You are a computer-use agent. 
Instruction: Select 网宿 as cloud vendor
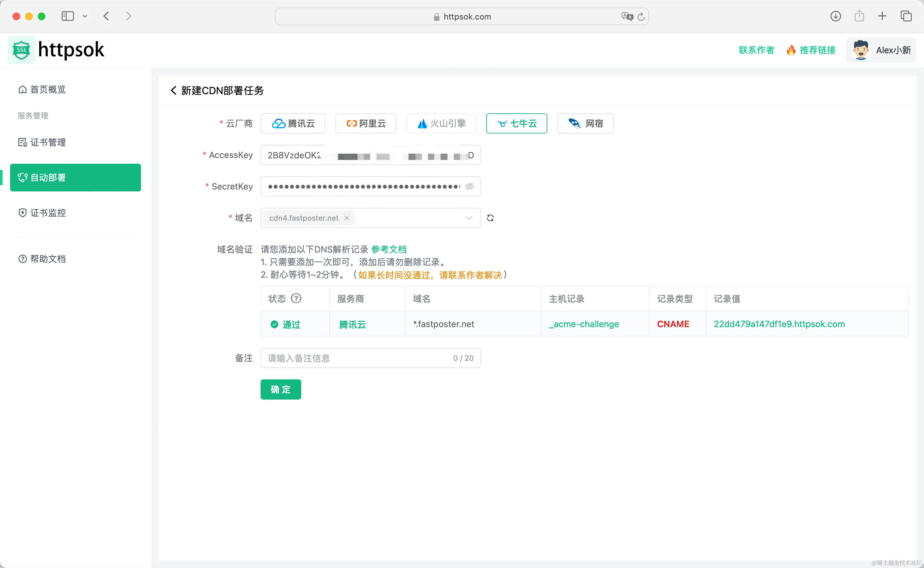coord(585,124)
